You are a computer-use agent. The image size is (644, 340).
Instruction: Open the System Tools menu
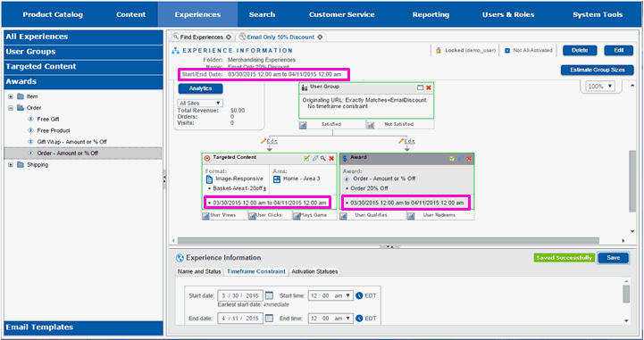[x=598, y=14]
